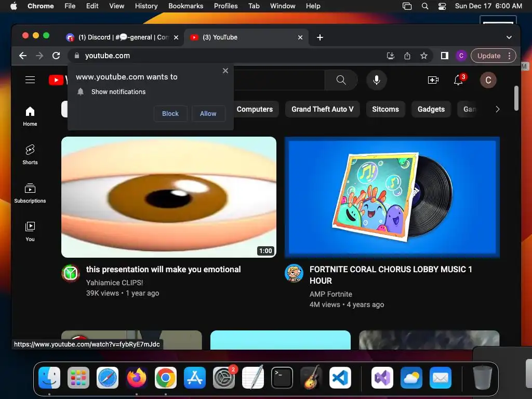This screenshot has height=399, width=532.
Task: Open video 'this presentation will make you emotional'
Action: coord(164,270)
